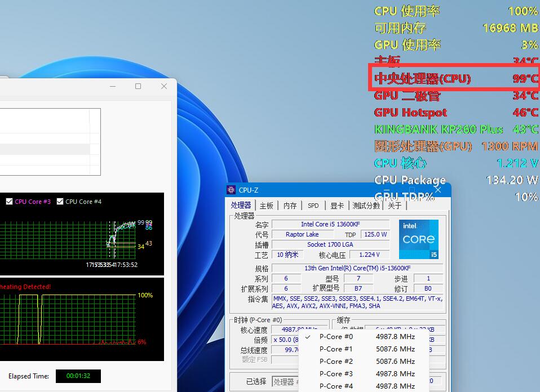Close the stability test window
Screen dimensions: 540x392
[164, 86]
